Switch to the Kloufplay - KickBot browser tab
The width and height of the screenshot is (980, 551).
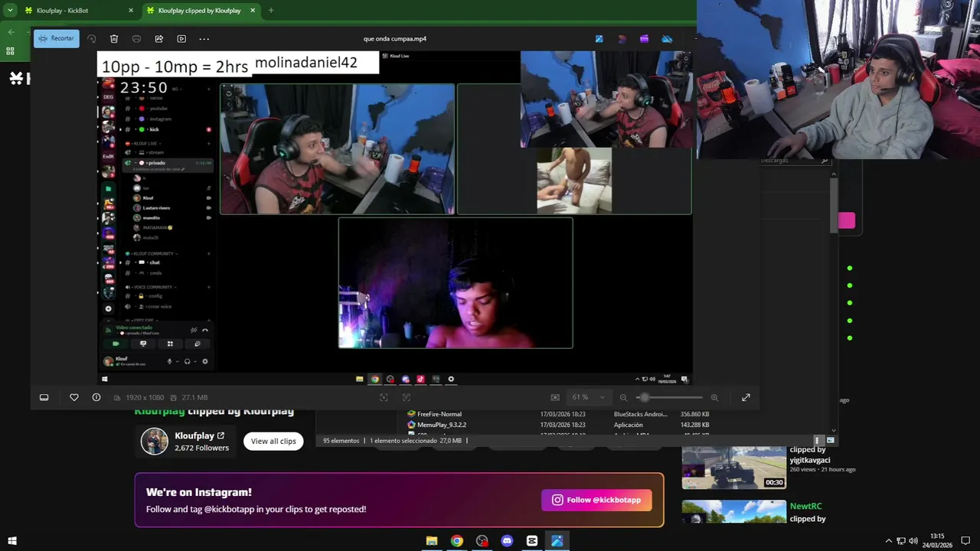78,11
